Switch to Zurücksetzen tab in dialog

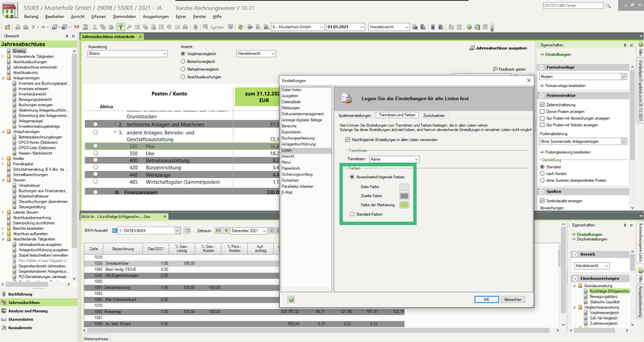(434, 116)
